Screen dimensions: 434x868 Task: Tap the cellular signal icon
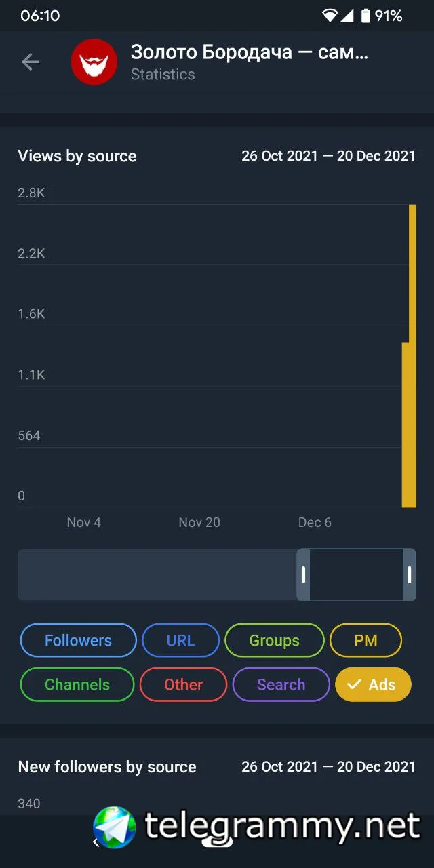[347, 16]
